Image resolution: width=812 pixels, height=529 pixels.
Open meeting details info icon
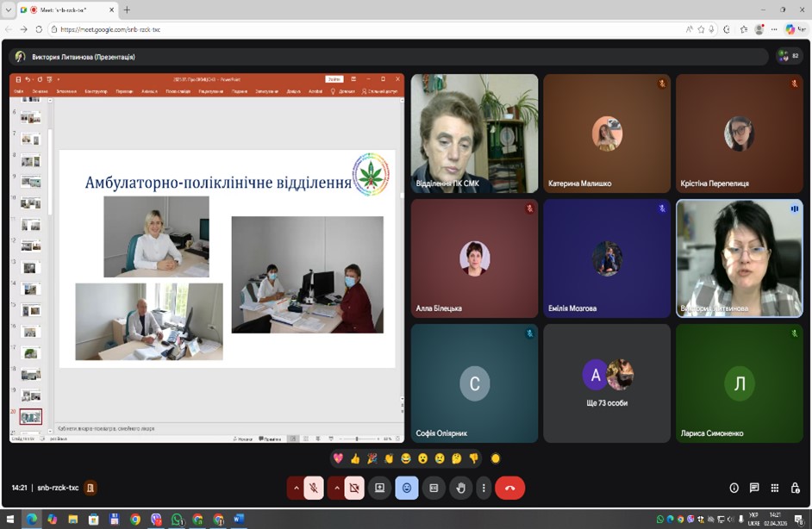click(x=734, y=488)
